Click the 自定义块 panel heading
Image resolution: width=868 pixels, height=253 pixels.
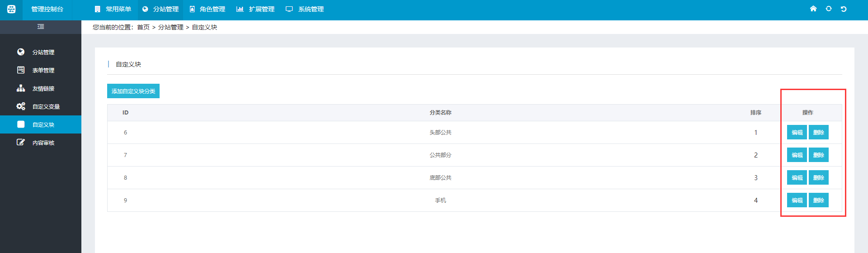[x=128, y=64]
